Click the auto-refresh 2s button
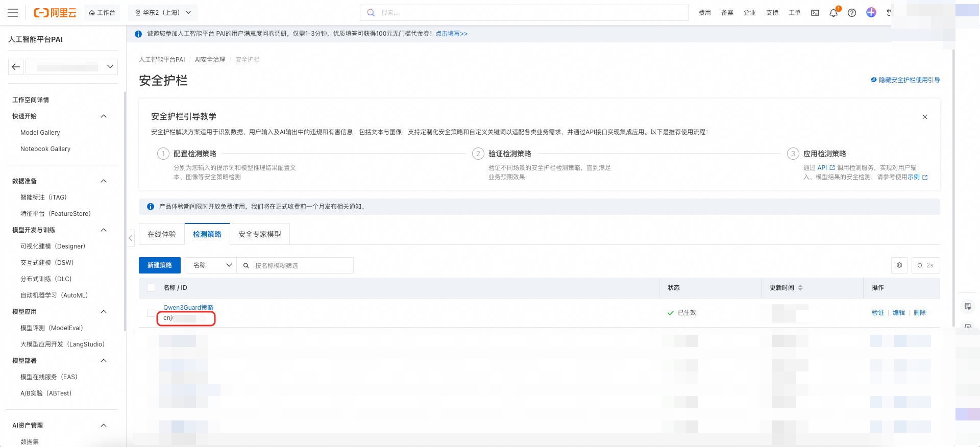 point(925,265)
